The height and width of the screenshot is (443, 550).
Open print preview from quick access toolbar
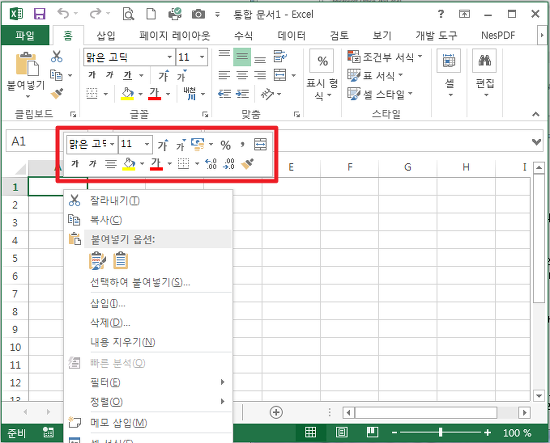[128, 14]
